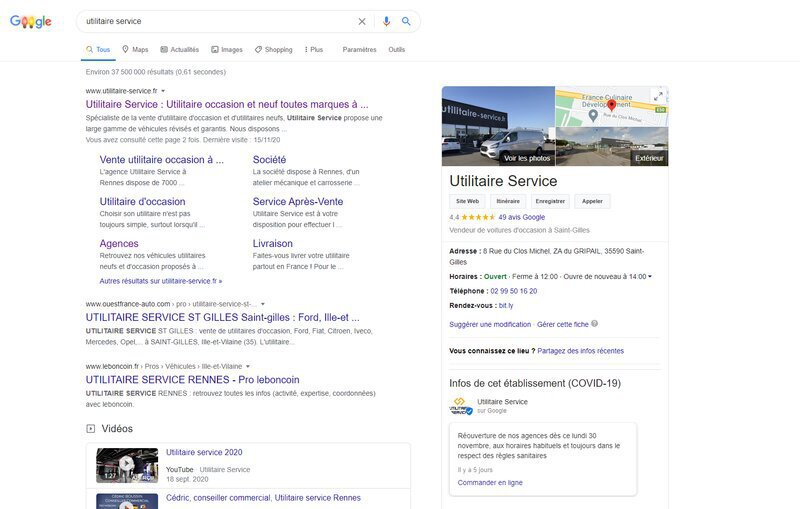Open the map thumbnail
Image resolution: width=800 pixels, height=509 pixels.
point(611,106)
